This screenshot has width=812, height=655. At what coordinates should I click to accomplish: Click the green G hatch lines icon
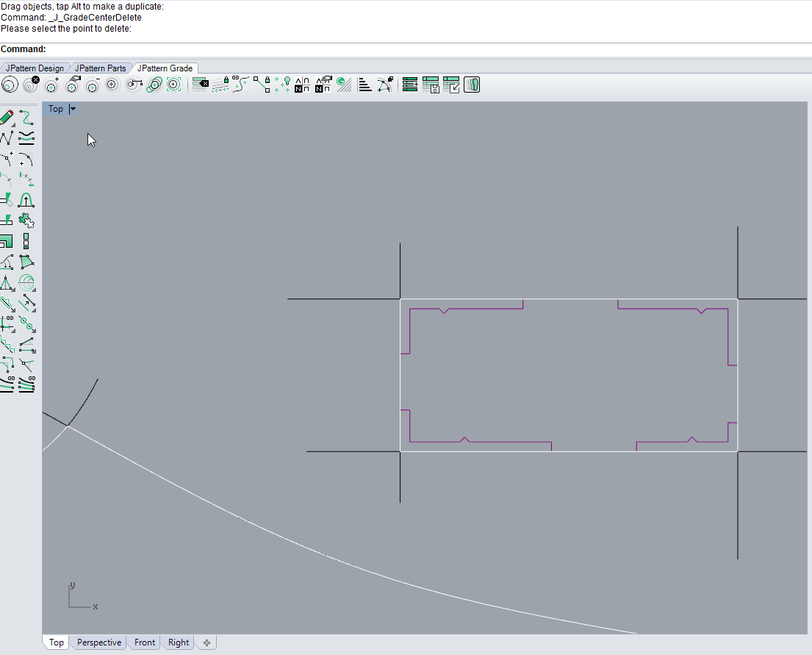(x=343, y=85)
